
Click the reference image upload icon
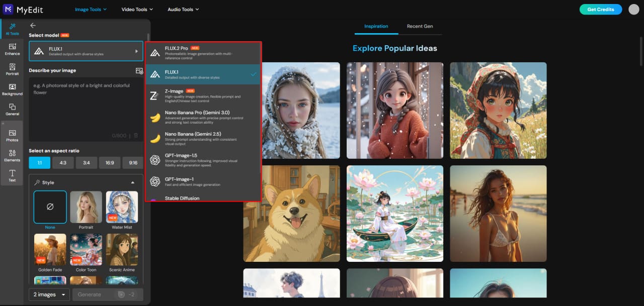pos(139,71)
